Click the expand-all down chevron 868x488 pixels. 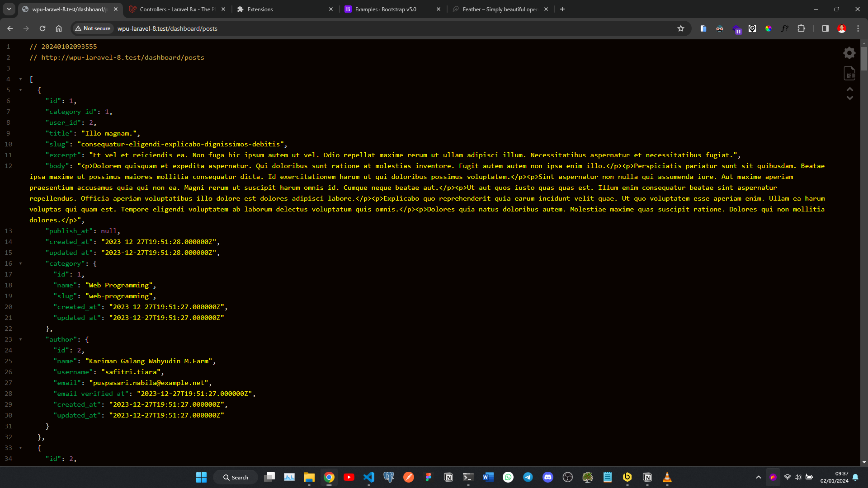click(850, 98)
